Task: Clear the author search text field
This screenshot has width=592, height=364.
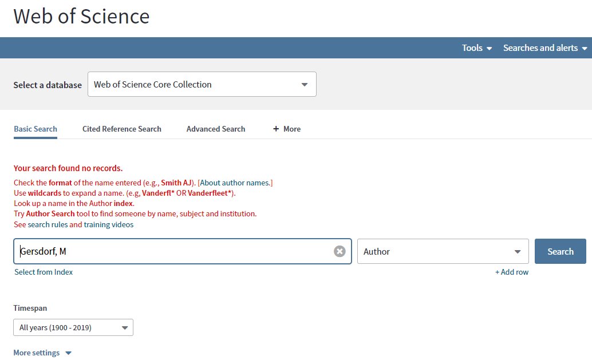Action: click(x=340, y=251)
